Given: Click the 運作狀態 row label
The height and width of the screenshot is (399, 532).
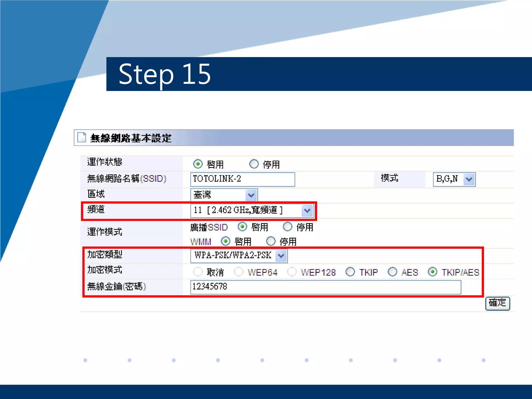Looking at the screenshot, I should [105, 162].
